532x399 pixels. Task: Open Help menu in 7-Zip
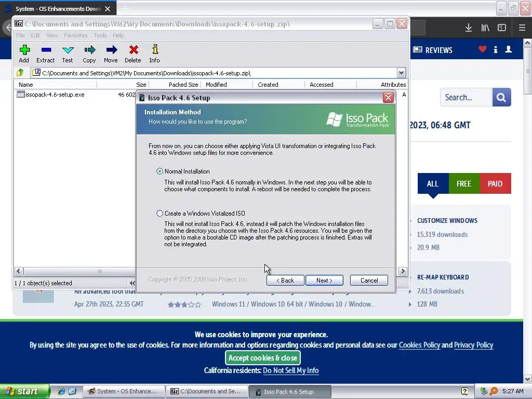coord(118,35)
